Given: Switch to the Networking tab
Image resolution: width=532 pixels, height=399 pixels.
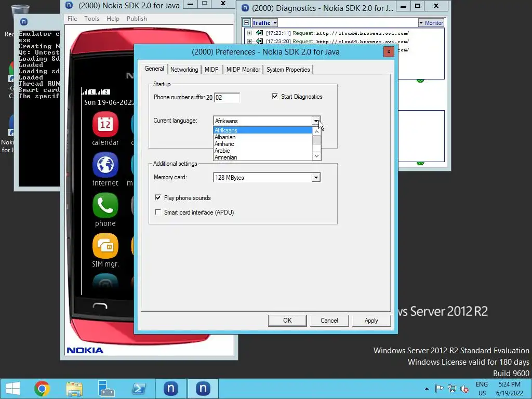Looking at the screenshot, I should click(x=184, y=70).
